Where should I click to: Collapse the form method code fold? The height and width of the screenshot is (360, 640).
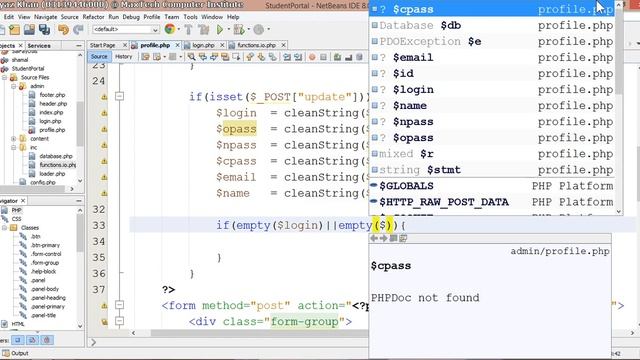[x=119, y=305]
